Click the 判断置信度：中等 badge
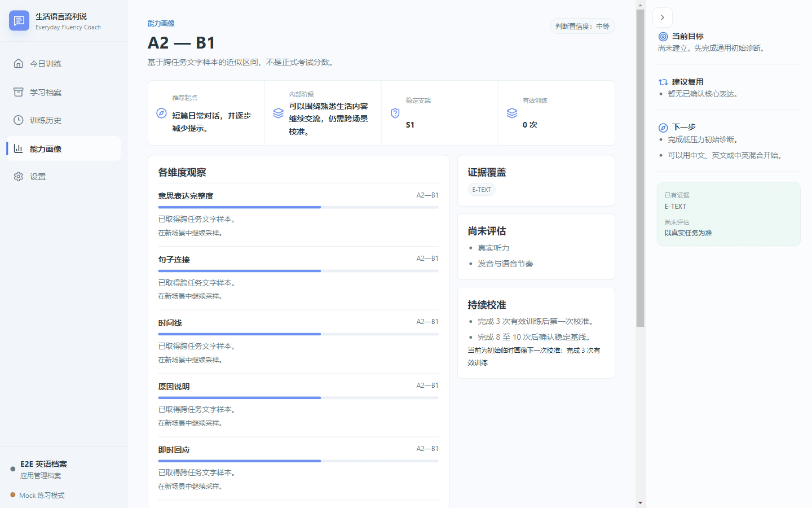This screenshot has height=508, width=812. tap(582, 27)
